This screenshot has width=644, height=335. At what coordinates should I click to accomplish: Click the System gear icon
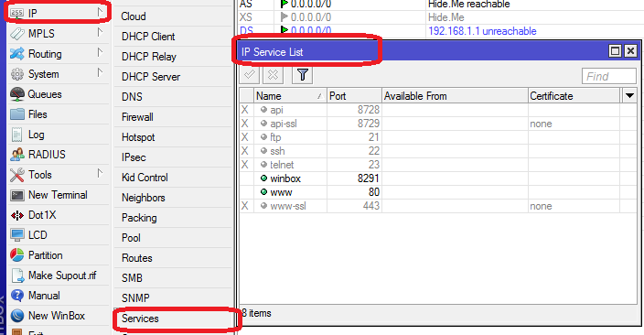tap(17, 74)
